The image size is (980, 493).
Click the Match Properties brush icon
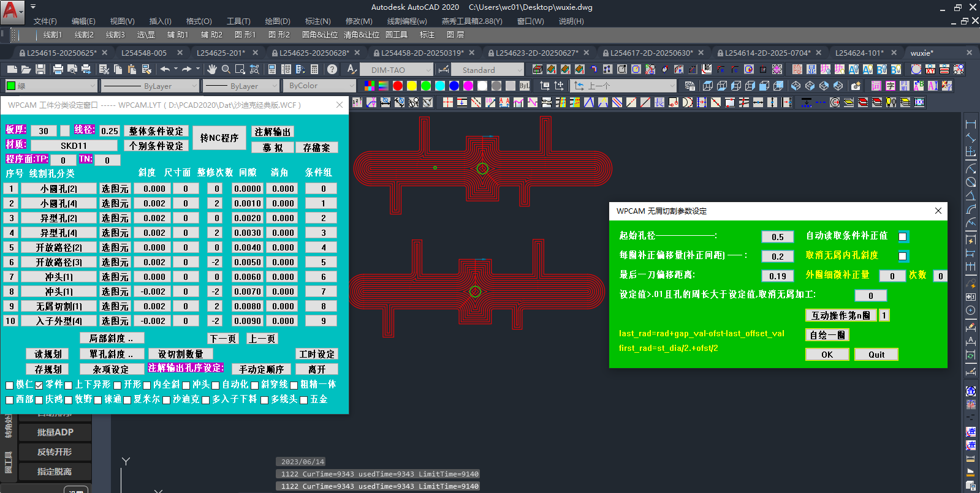[146, 69]
